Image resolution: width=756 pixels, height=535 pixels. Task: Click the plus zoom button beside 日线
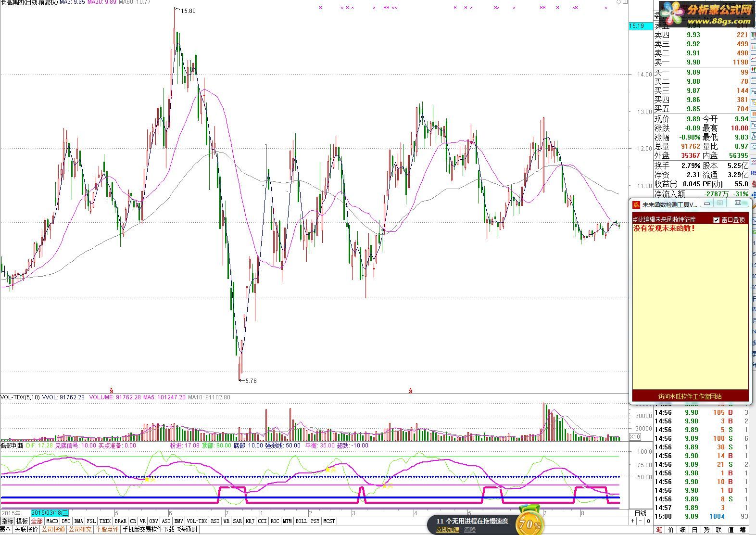coord(632,521)
